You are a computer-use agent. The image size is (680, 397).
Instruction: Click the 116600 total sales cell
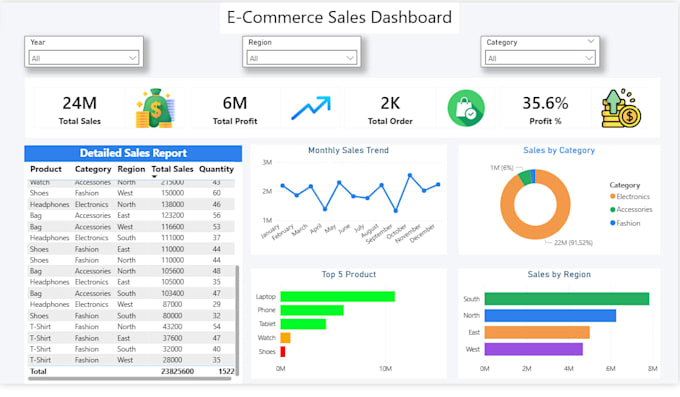point(172,227)
